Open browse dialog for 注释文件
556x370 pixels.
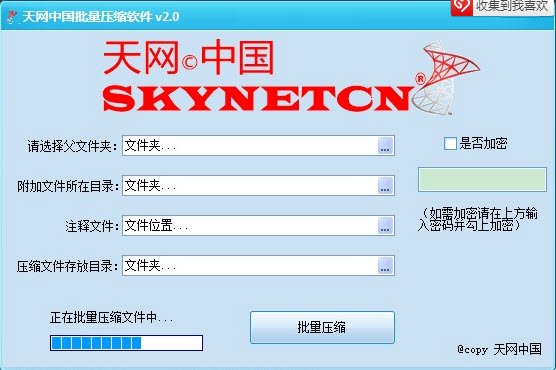385,226
